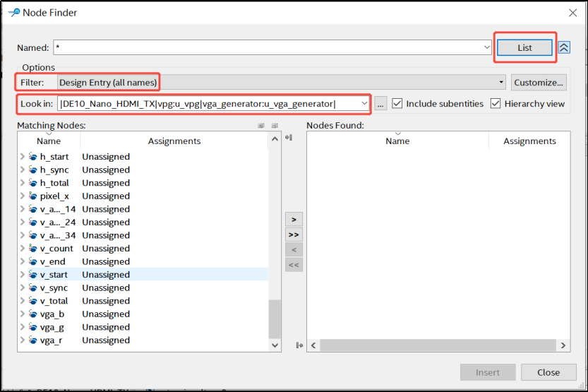Image resolution: width=588 pixels, height=392 pixels.
Task: Expand the vga_r node
Action: click(x=22, y=340)
